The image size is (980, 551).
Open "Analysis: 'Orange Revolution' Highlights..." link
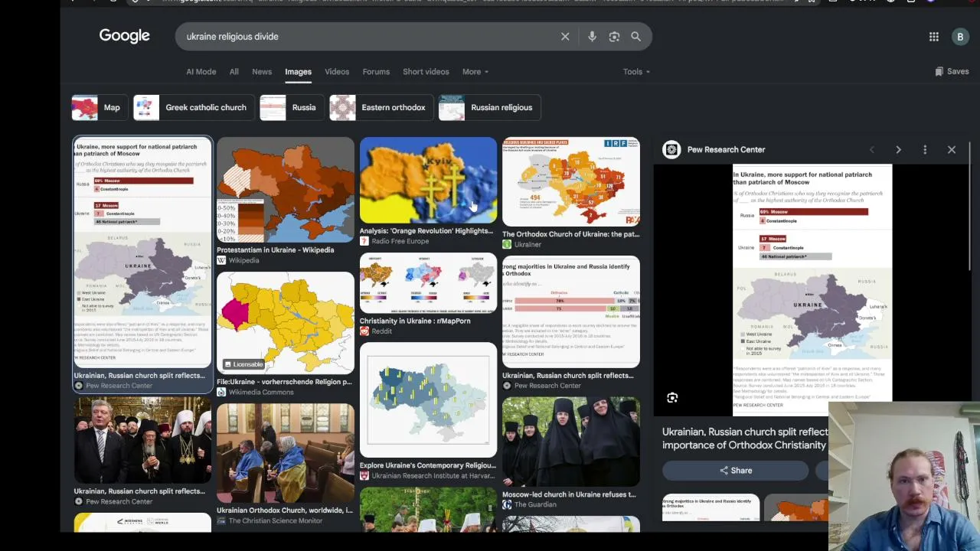point(426,231)
